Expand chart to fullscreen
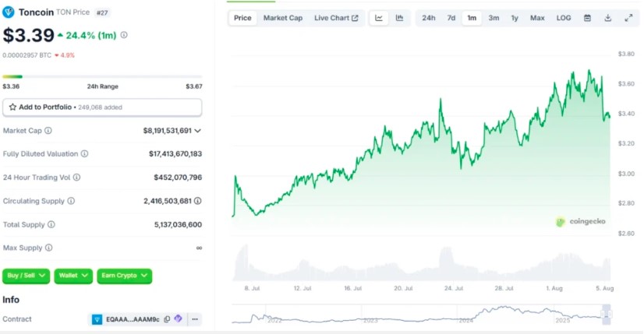 (x=628, y=18)
